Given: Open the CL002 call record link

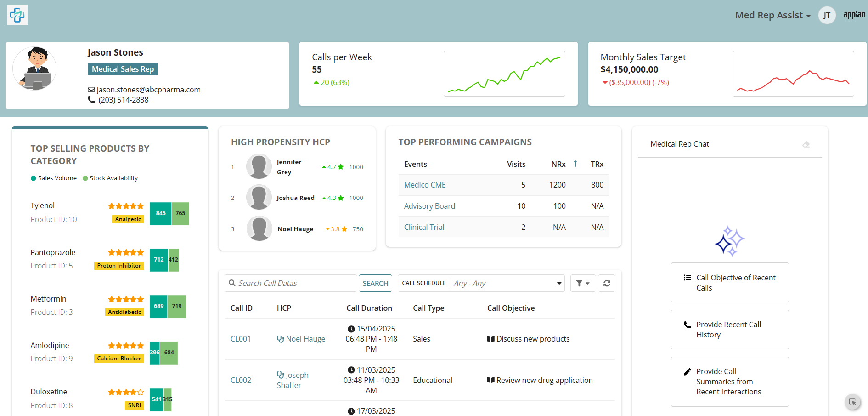Looking at the screenshot, I should pyautogui.click(x=241, y=380).
